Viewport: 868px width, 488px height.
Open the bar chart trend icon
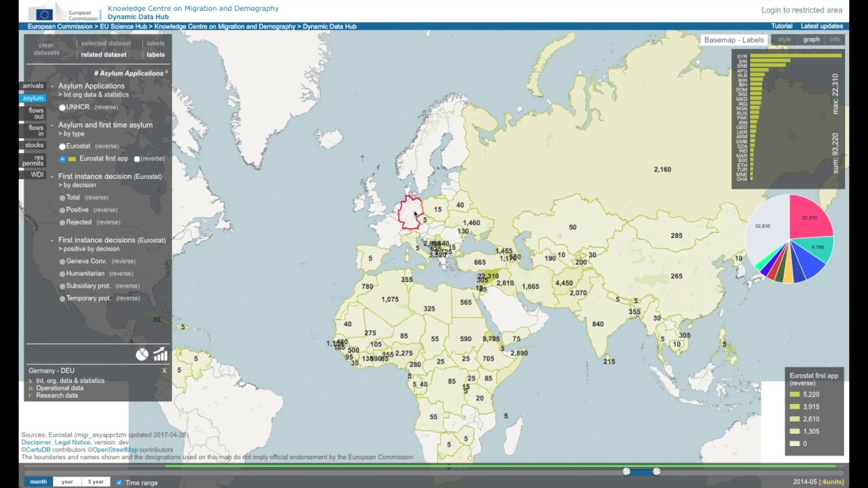pyautogui.click(x=160, y=354)
